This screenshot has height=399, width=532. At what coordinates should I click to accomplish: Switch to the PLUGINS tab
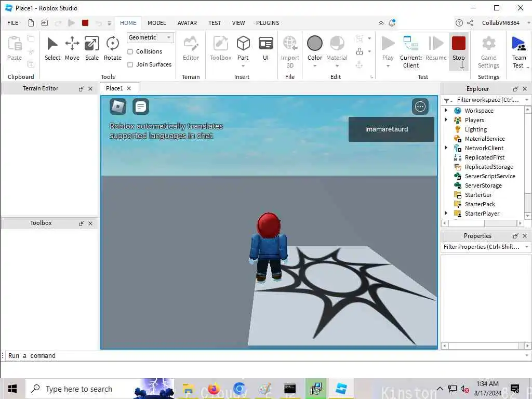[268, 23]
